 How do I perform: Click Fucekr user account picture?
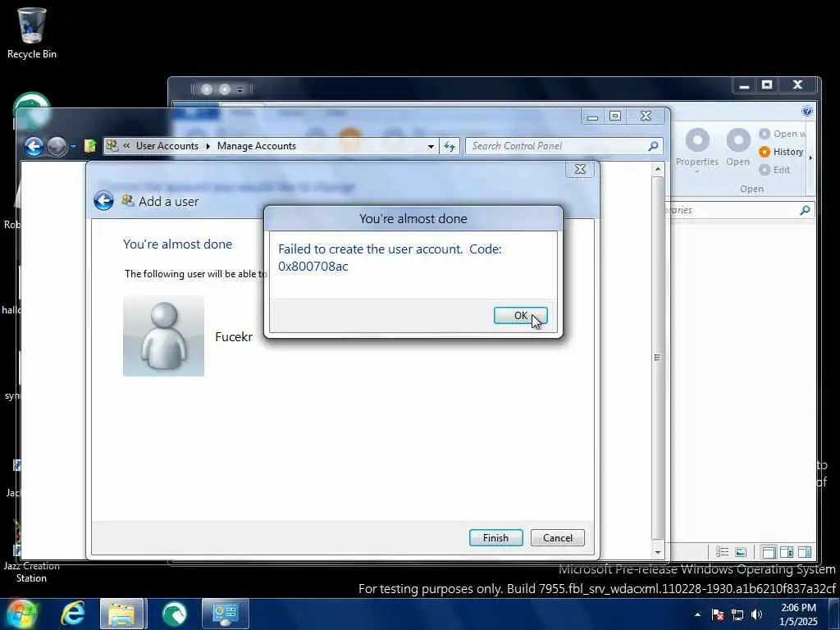point(163,336)
